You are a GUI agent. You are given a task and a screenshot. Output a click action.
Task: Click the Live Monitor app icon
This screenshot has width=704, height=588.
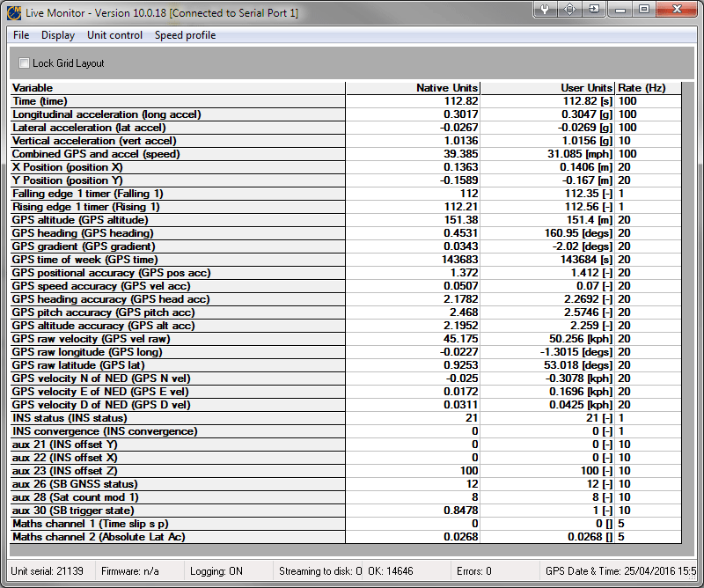tap(12, 12)
